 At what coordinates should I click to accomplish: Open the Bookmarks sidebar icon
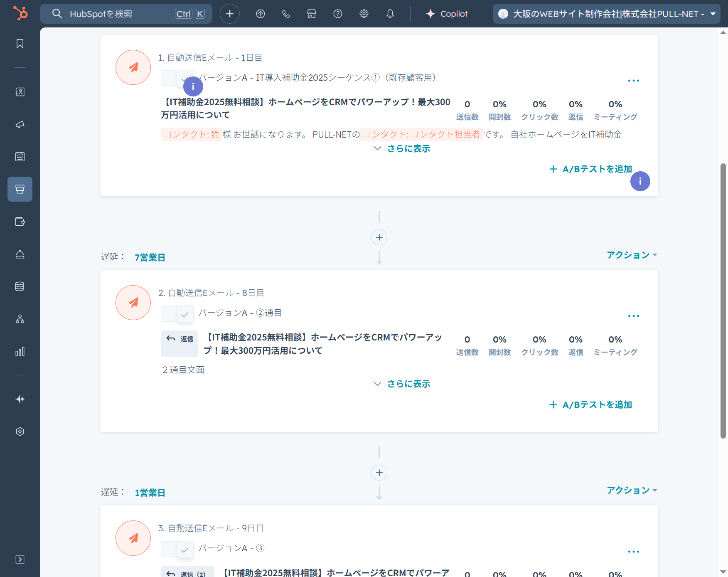coord(20,44)
